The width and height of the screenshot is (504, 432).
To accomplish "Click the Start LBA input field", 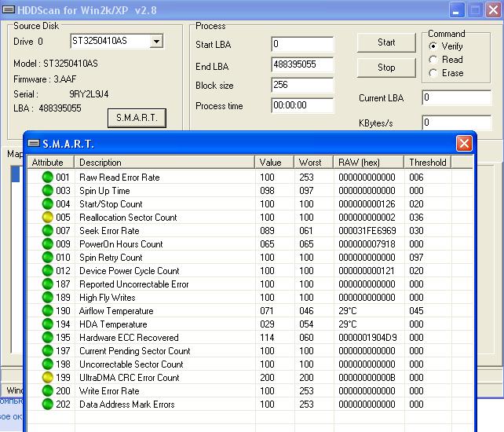I will tap(302, 44).
